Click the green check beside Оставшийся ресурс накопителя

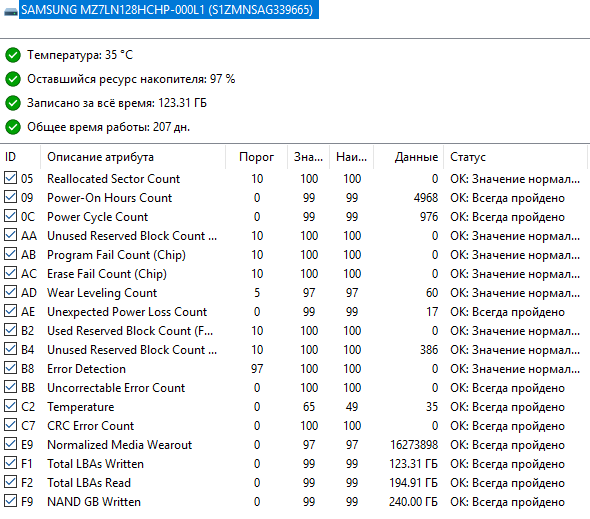[13, 79]
